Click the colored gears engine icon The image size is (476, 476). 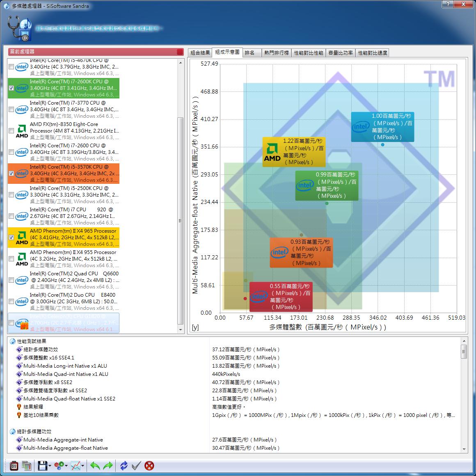point(59,465)
